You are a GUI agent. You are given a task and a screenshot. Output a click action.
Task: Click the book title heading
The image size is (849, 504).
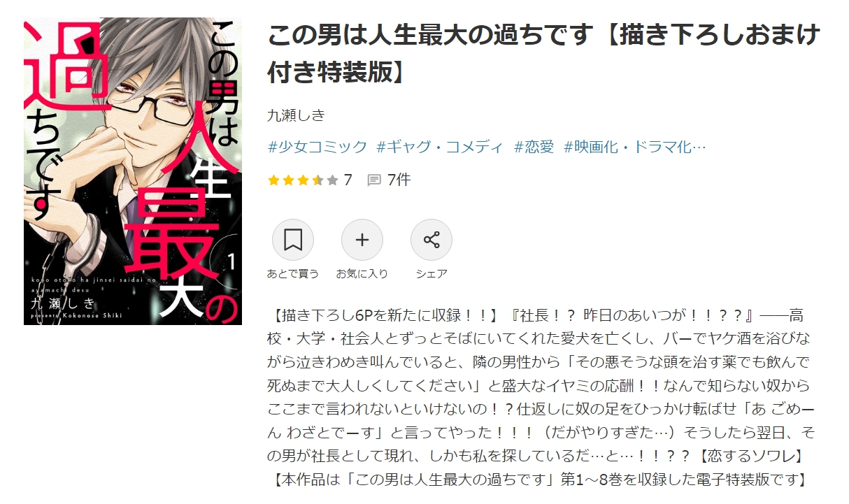(544, 52)
